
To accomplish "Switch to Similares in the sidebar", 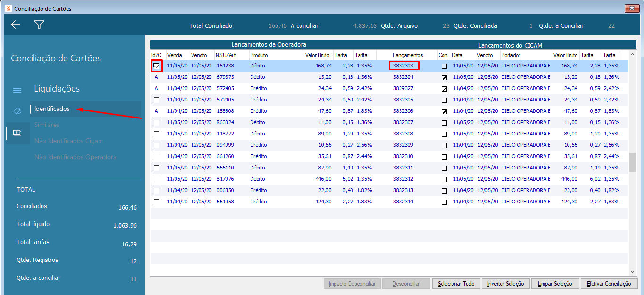I will point(47,125).
